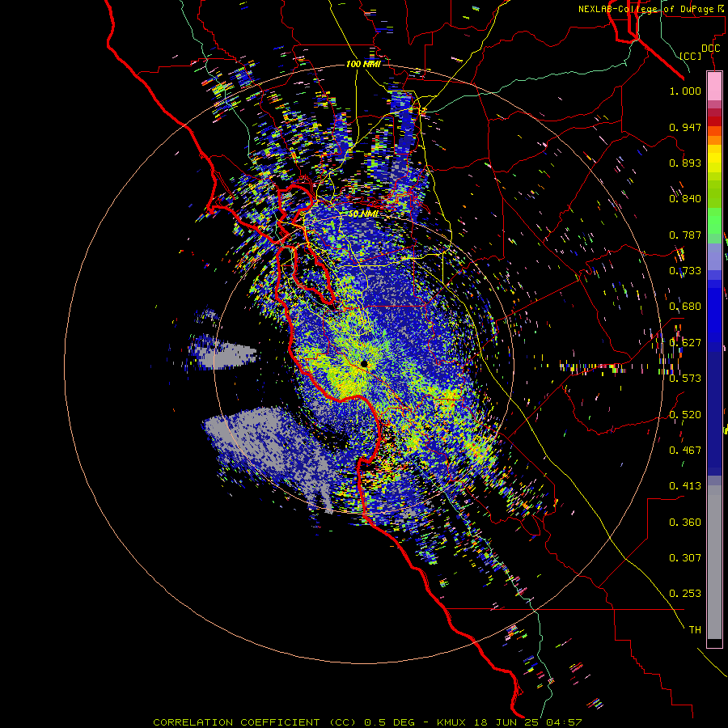
Task: Click the [CC] legend header label
Action: point(691,56)
